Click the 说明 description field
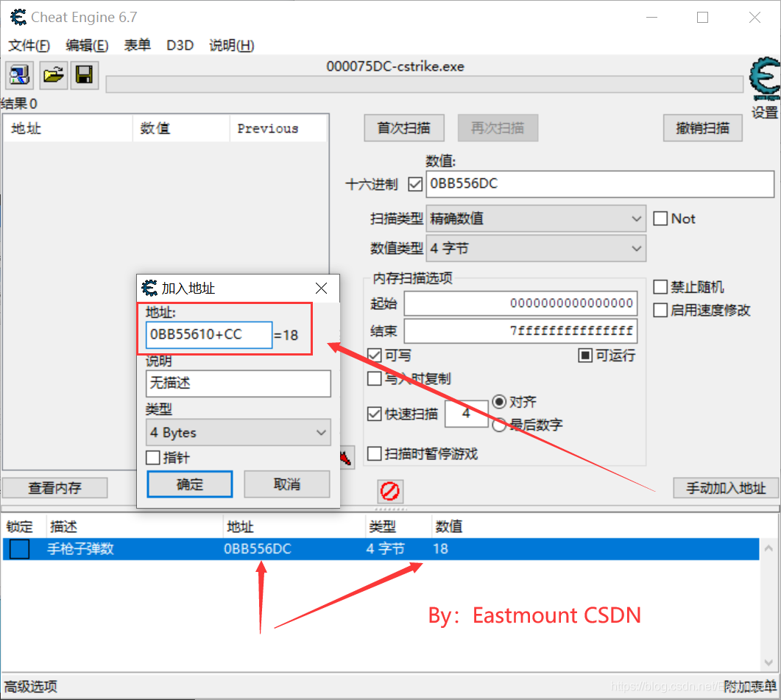 tap(238, 383)
